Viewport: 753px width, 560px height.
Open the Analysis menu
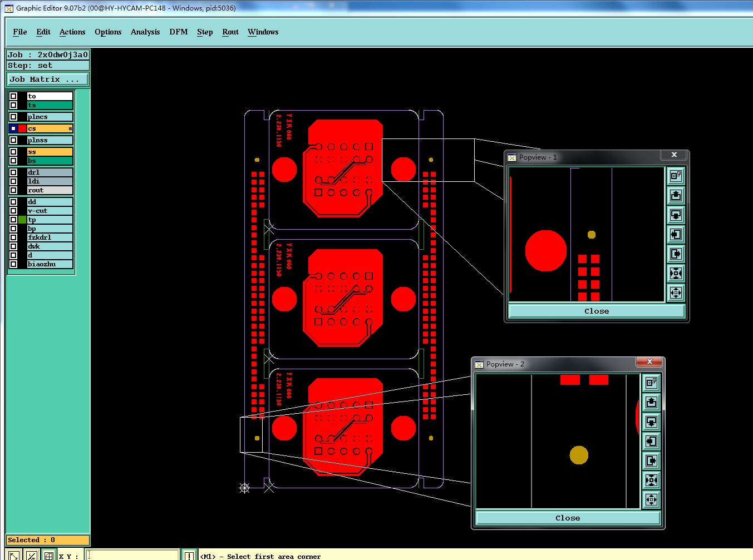click(x=145, y=32)
